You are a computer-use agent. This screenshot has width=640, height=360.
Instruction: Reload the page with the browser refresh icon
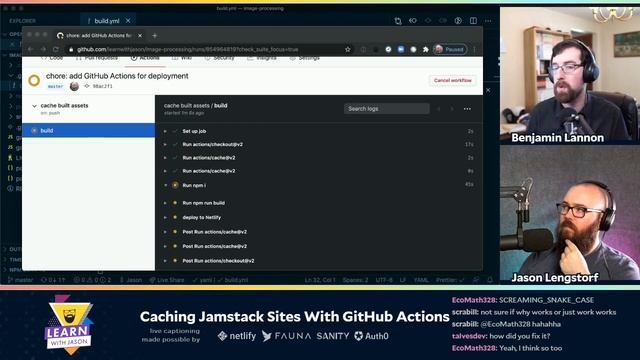tap(56, 49)
